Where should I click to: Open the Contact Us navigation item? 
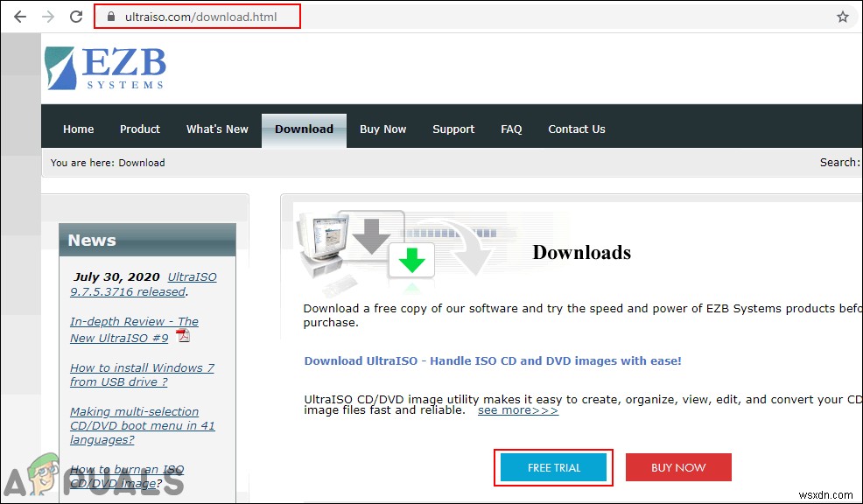pos(577,129)
